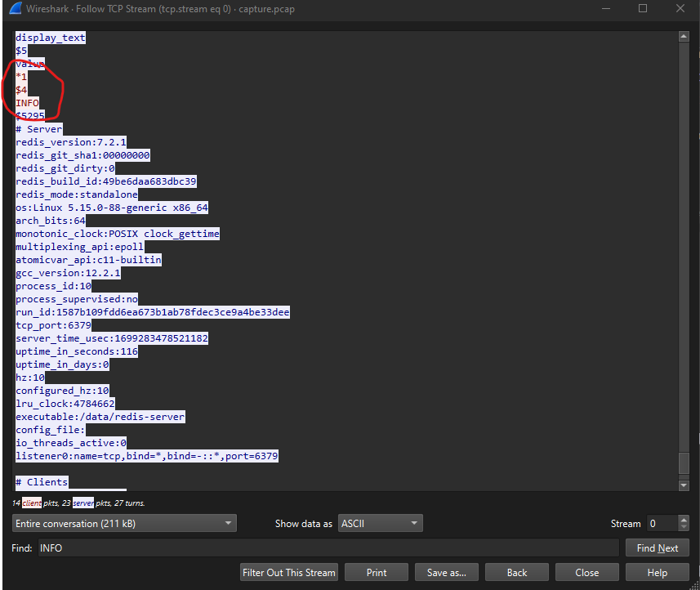Click the os:Linux 5.15.0-88-generic line

tap(112, 208)
